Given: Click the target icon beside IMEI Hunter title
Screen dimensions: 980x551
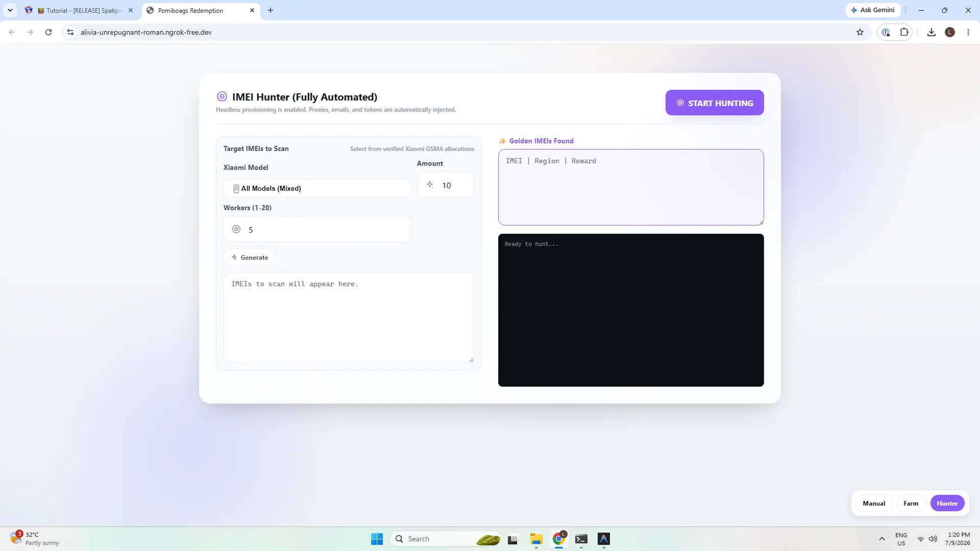Looking at the screenshot, I should pos(222,96).
